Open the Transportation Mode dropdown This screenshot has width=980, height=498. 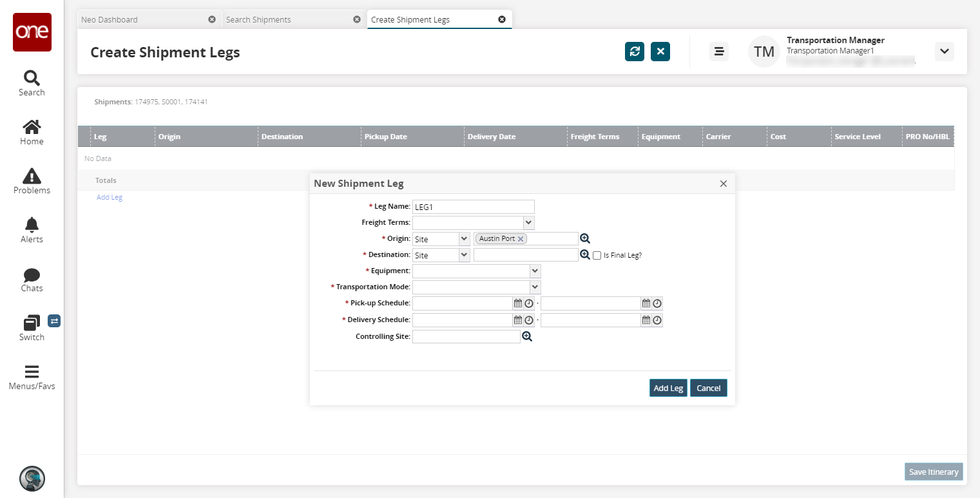tap(535, 287)
